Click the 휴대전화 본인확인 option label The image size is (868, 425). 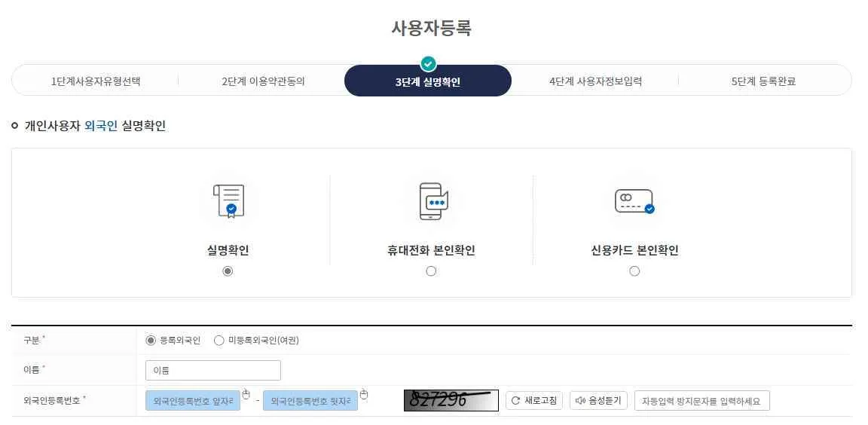pyautogui.click(x=431, y=250)
